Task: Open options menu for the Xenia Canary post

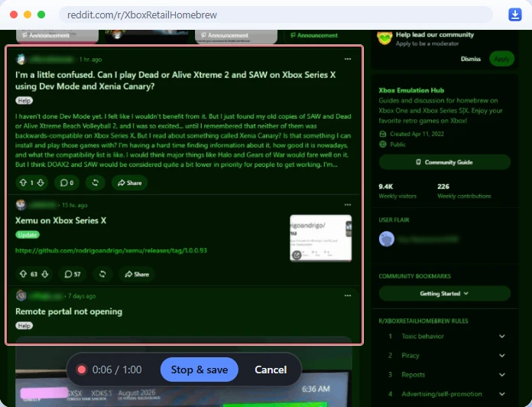Action: pos(348,59)
